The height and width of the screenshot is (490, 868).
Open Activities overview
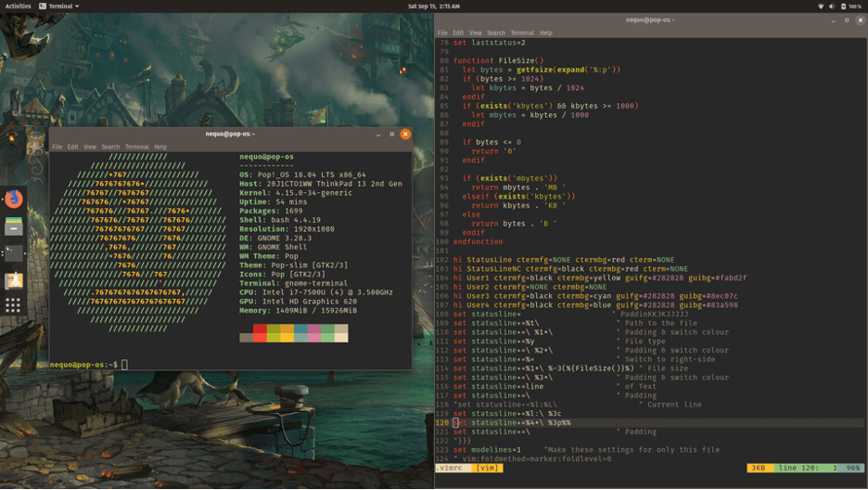[18, 6]
